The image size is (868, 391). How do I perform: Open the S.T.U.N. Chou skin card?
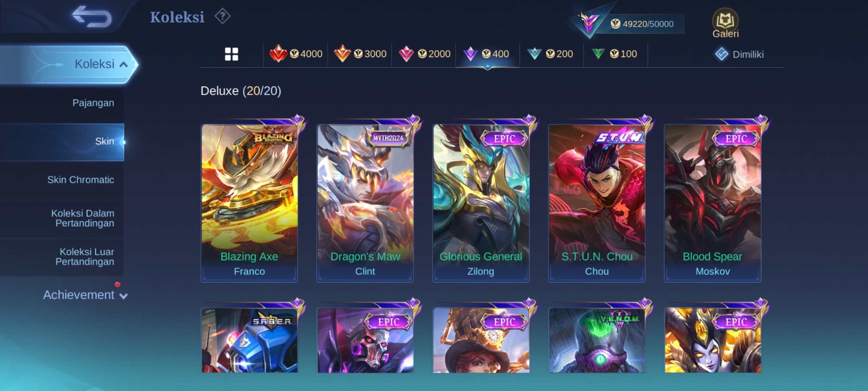[597, 203]
